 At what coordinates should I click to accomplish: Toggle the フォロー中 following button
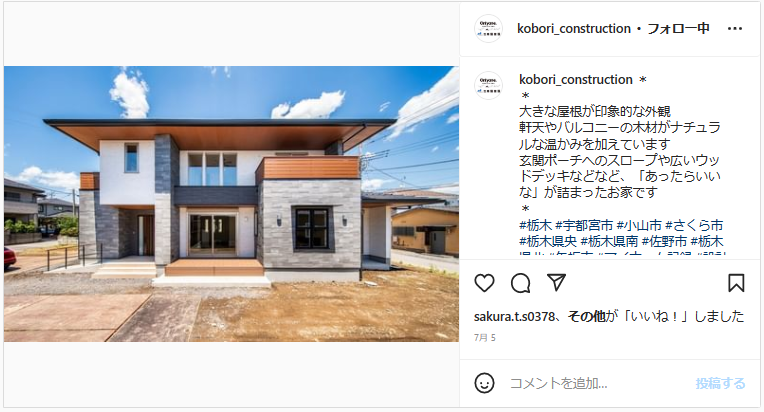coord(678,29)
